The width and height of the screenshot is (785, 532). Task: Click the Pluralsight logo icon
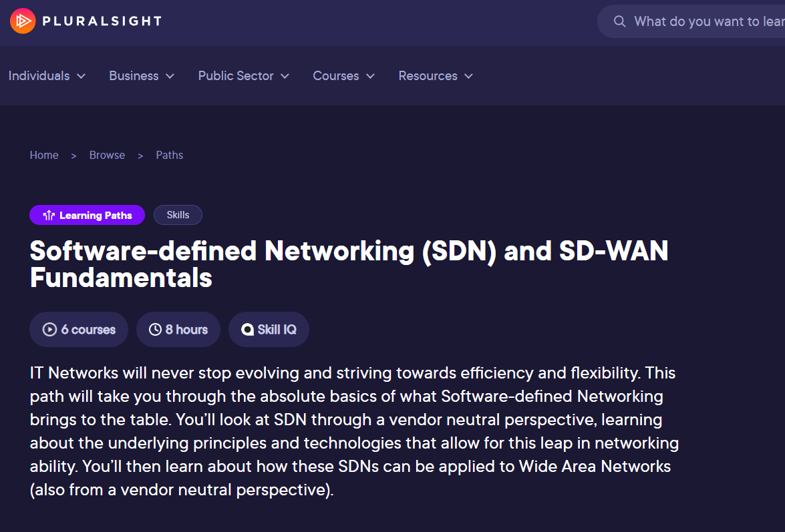[23, 21]
